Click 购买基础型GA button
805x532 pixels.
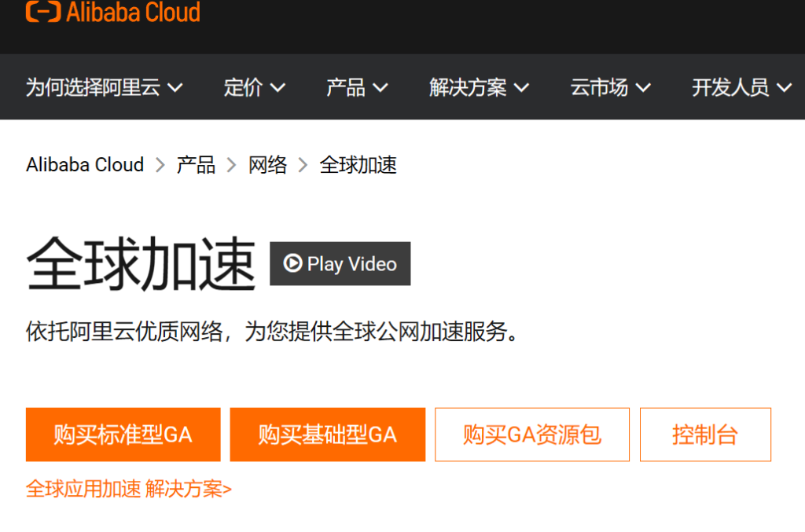point(328,435)
